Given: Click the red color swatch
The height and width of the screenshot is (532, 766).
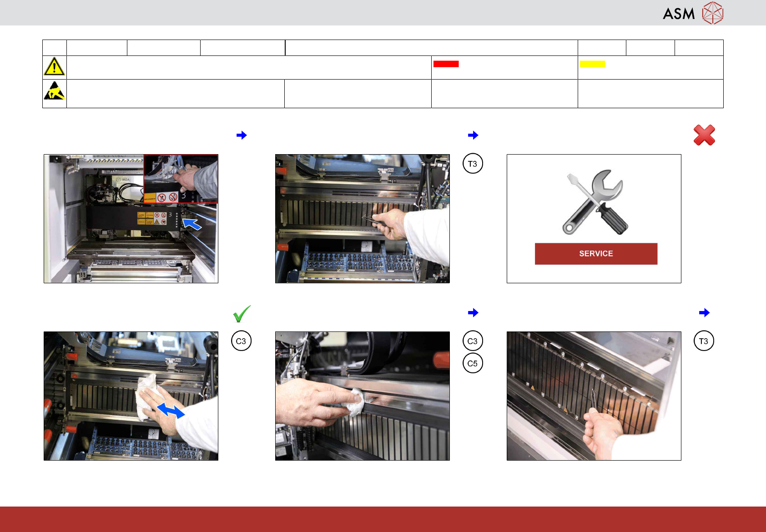Looking at the screenshot, I should click(x=446, y=64).
